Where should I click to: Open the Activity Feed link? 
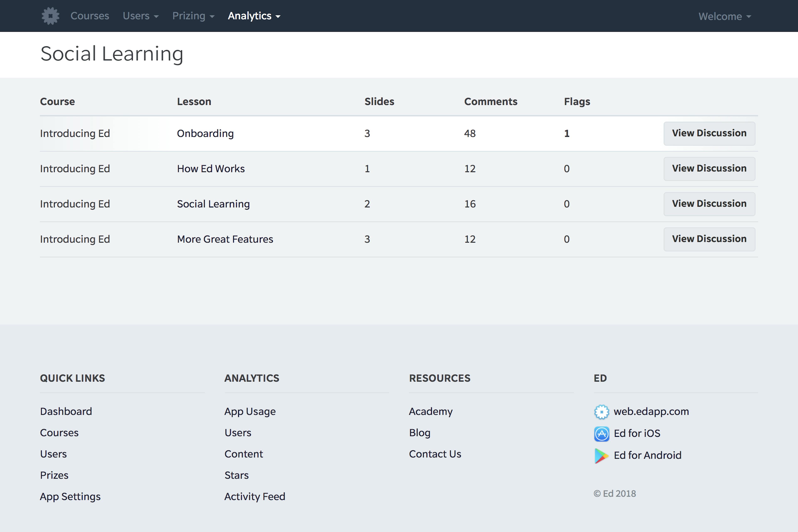pos(255,497)
